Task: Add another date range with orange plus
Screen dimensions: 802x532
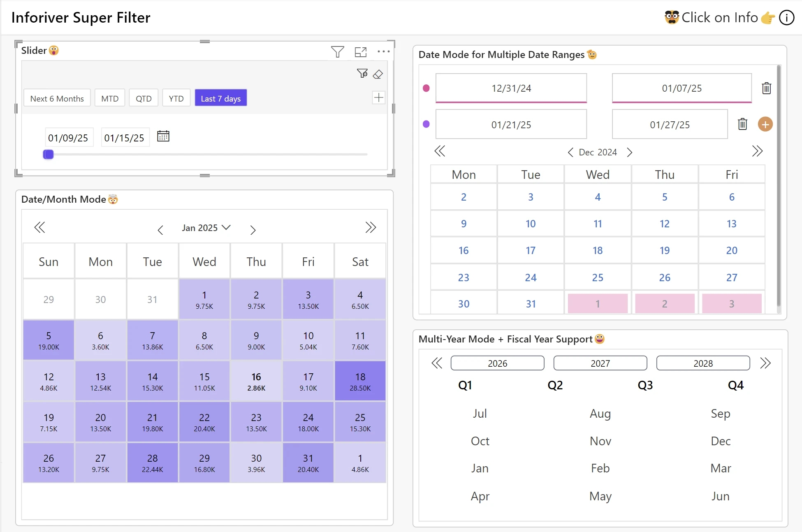Action: click(x=765, y=124)
